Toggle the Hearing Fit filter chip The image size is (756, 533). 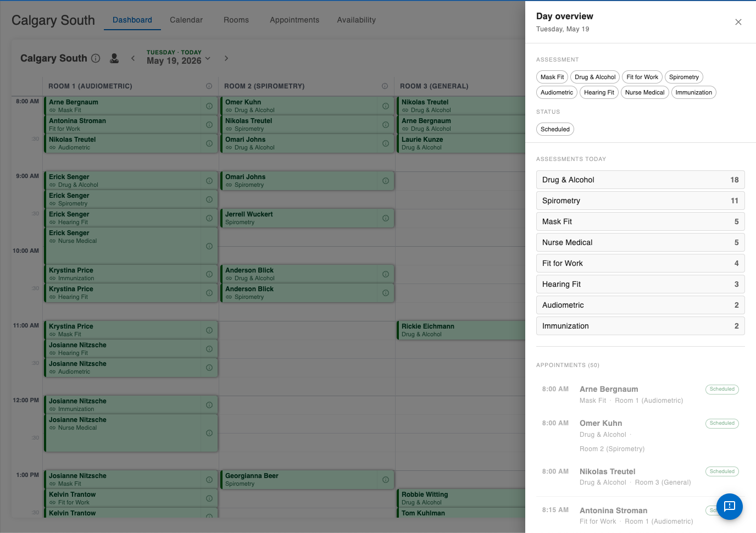tap(599, 92)
